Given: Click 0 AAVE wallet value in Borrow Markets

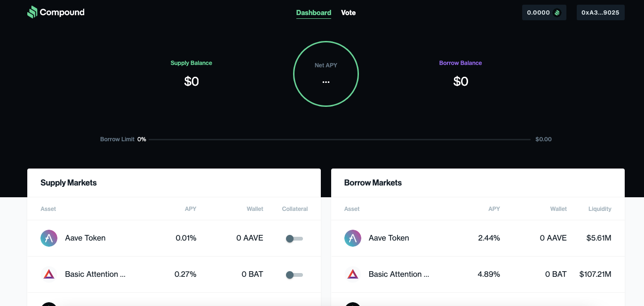Looking at the screenshot, I should (x=553, y=238).
